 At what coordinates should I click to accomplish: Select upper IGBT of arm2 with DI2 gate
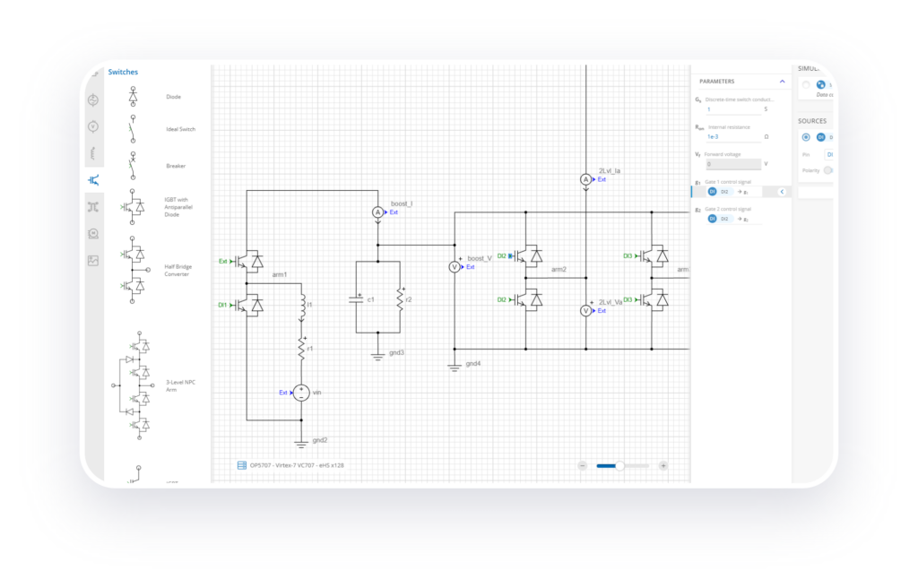pyautogui.click(x=529, y=256)
